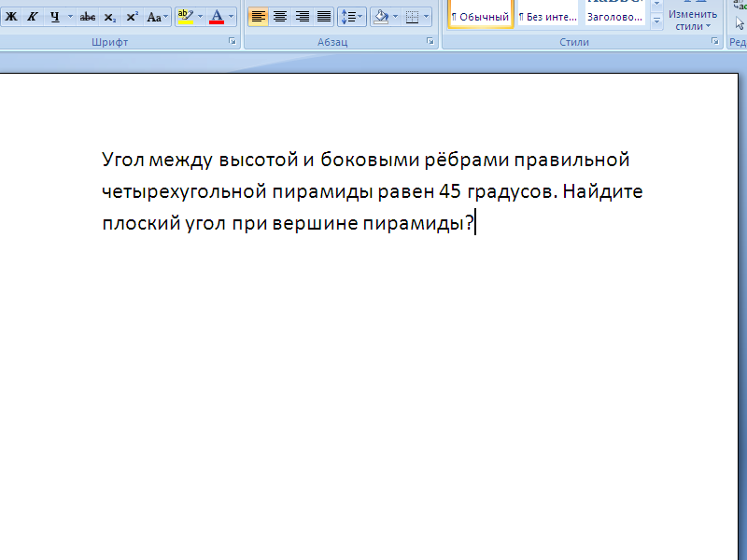Apply subscript formatting
The image size is (747, 560).
pos(110,17)
